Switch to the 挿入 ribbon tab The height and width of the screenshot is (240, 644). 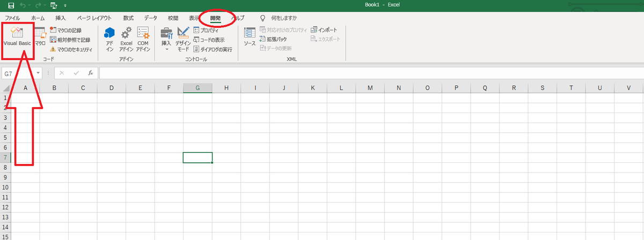pyautogui.click(x=61, y=18)
